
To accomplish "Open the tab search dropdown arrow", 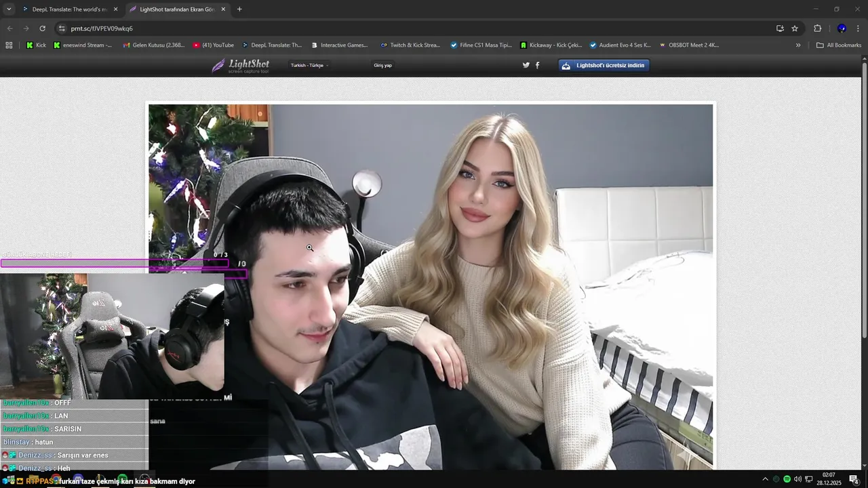I will (9, 9).
